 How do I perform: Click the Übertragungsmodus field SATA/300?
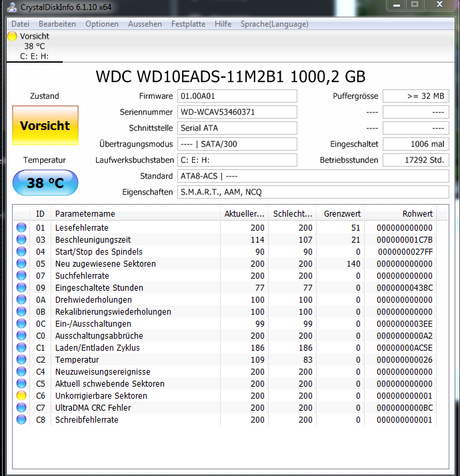237,144
